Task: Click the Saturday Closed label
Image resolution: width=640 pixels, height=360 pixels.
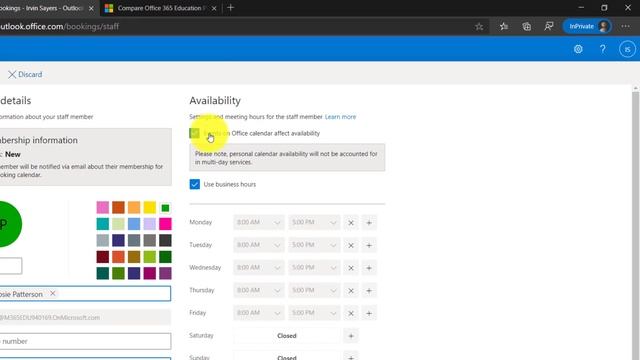Action: 287,336
